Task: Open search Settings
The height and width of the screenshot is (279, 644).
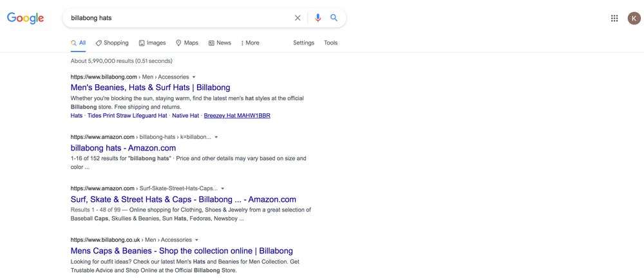Action: pos(303,42)
